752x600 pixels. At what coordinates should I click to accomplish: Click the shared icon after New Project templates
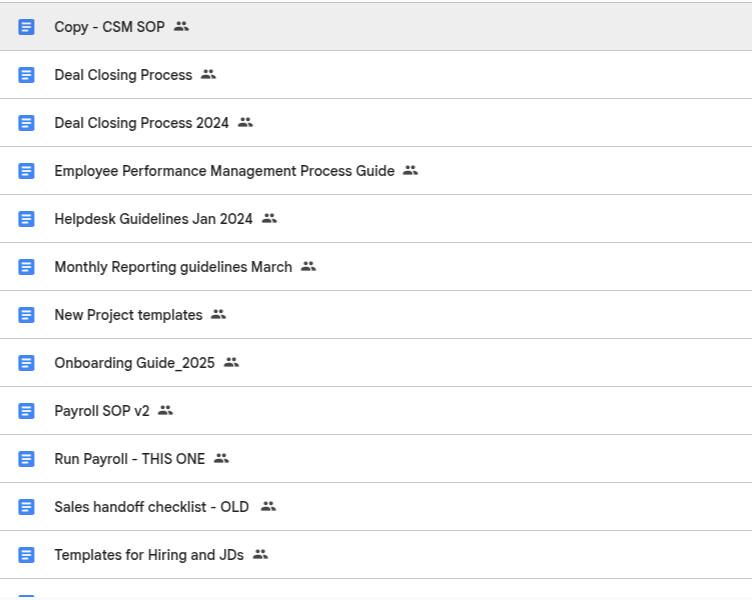(x=218, y=315)
